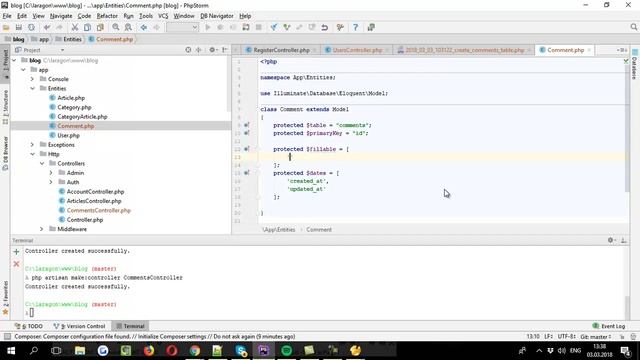The width and height of the screenshot is (640, 360).
Task: Add new terminal session plus icon
Action: point(16,252)
